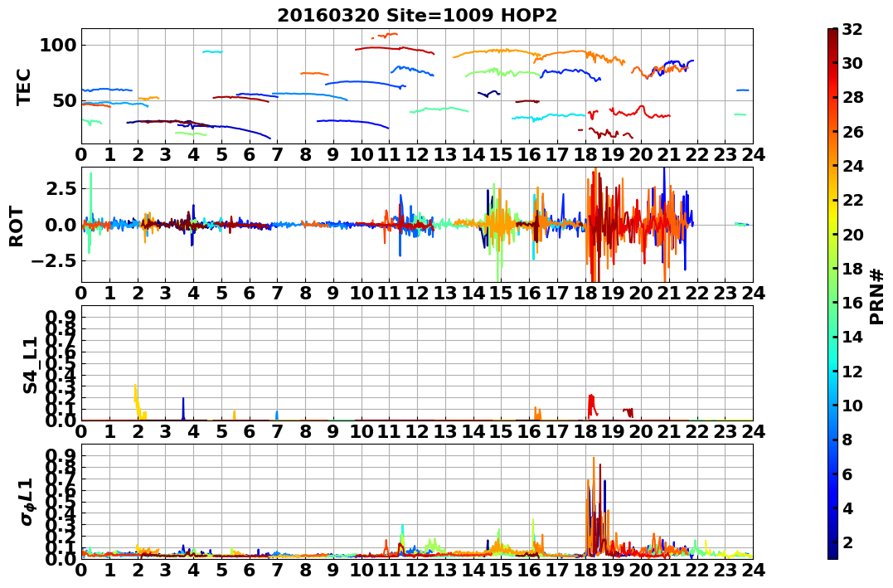Click hour 2 tick label below the S4_L1 panel
This screenshot has width=893, height=588.
point(138,431)
